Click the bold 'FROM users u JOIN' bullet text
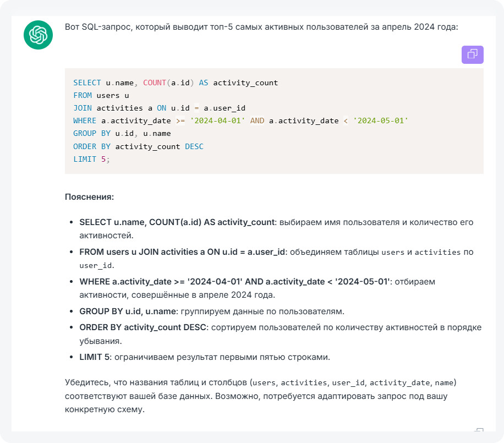The height and width of the screenshot is (443, 504). coord(182,252)
